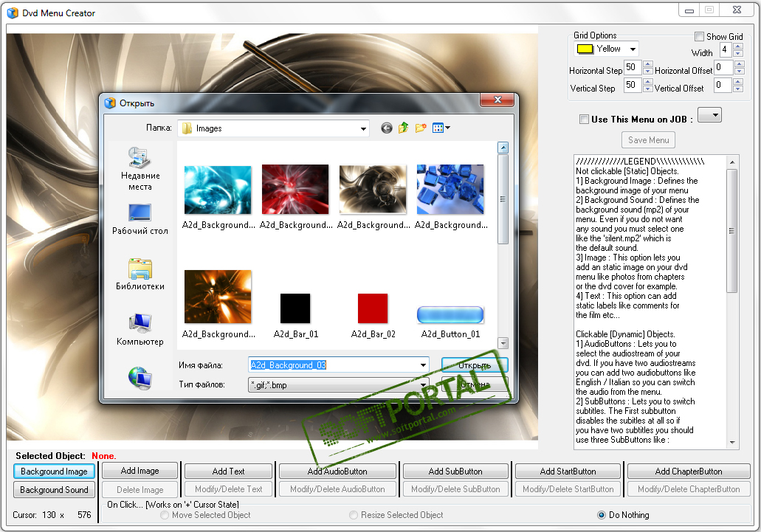Click the Save Menu button
The width and height of the screenshot is (761, 532).
[x=648, y=140]
